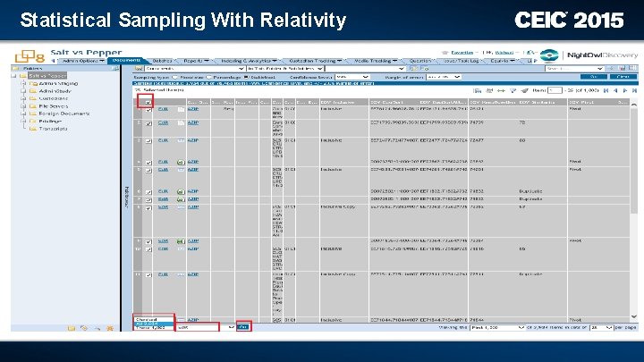Screen dimensions: 644x362
Task: Click the document icon in row 1
Action: pyautogui.click(x=181, y=110)
